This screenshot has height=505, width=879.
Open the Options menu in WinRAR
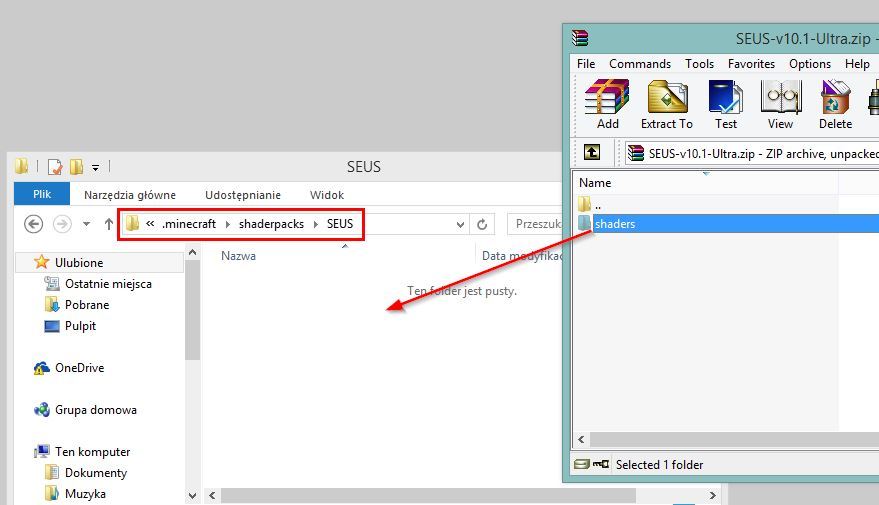pyautogui.click(x=810, y=64)
